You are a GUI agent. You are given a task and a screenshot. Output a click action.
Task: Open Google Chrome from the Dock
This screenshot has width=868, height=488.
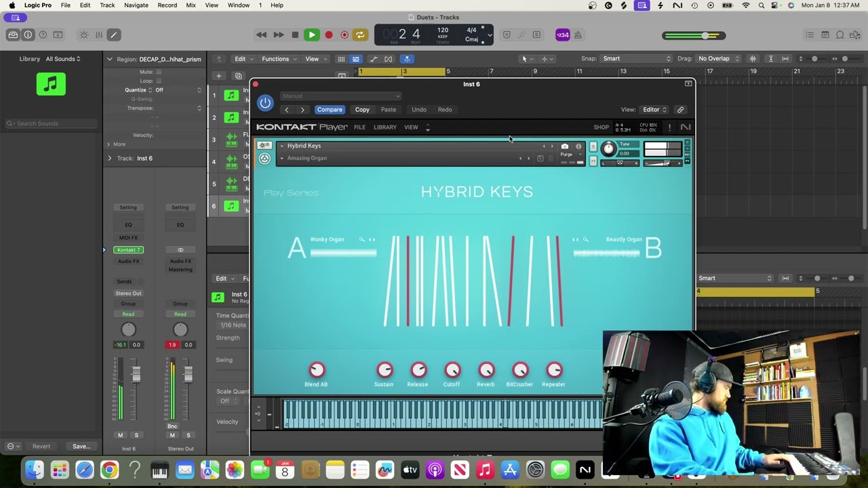tap(109, 470)
